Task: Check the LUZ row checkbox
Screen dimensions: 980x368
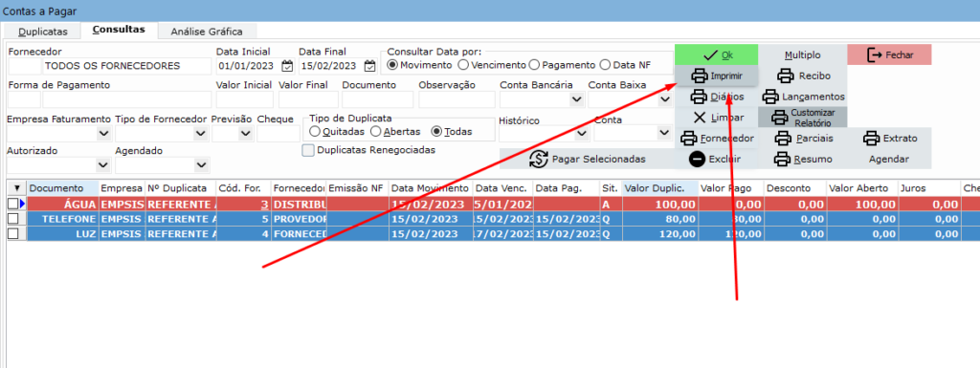Action: [x=13, y=233]
